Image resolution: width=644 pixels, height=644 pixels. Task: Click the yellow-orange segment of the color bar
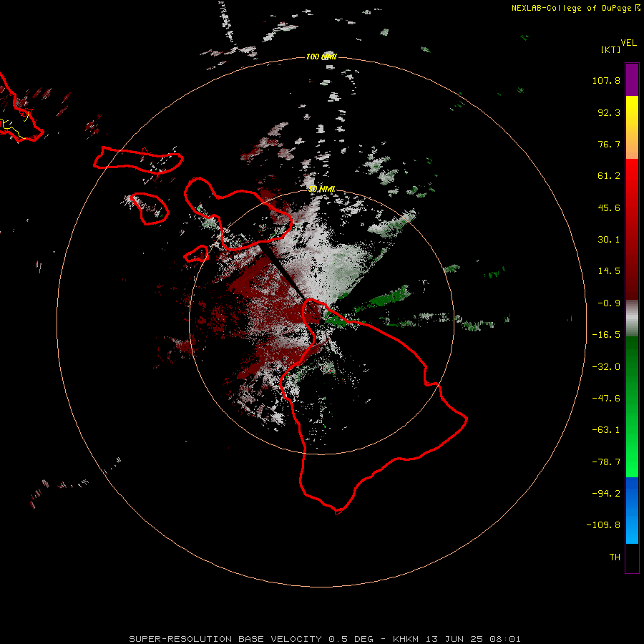632,127
